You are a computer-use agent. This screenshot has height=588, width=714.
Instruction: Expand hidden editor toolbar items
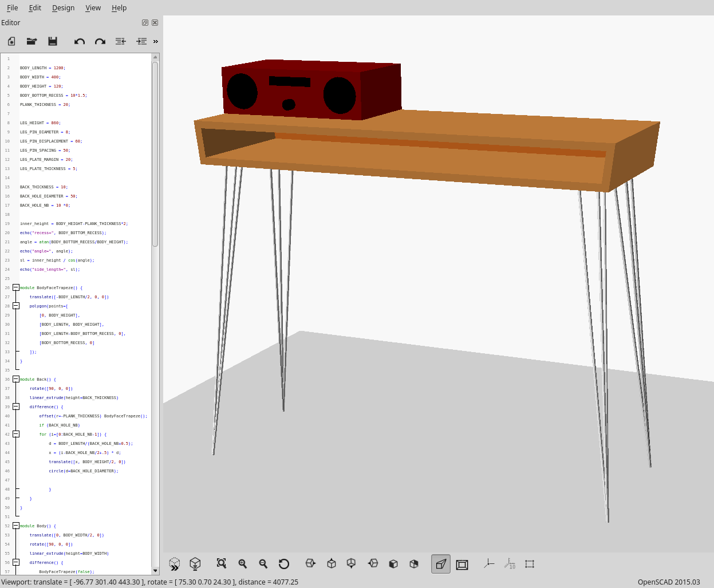click(155, 41)
